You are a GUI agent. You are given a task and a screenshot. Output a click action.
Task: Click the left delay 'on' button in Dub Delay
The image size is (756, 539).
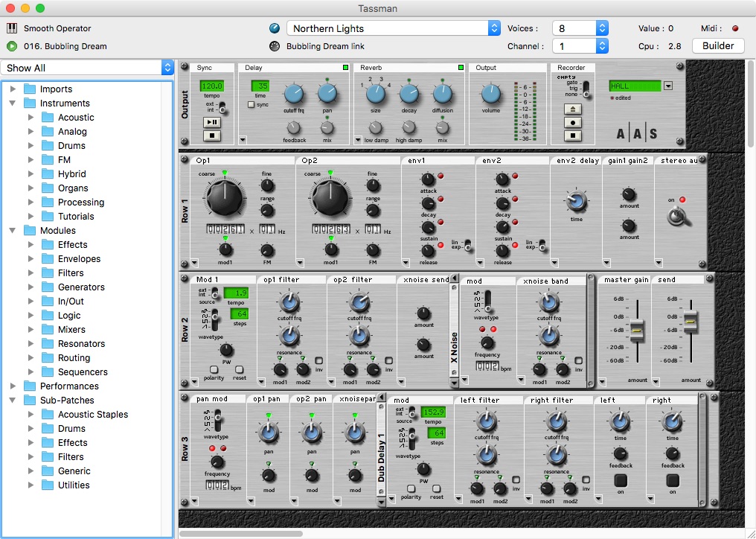[x=621, y=480]
